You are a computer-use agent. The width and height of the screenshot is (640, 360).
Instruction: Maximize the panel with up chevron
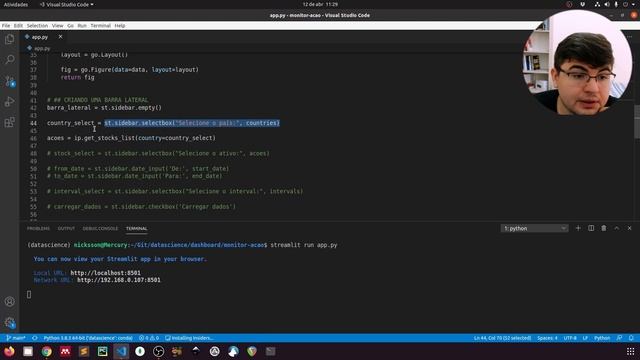(x=617, y=228)
